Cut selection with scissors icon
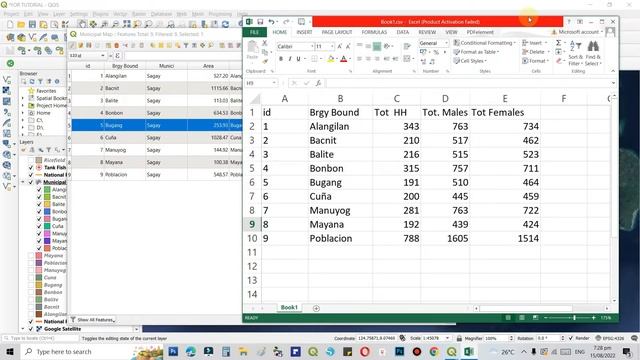The image size is (640, 360). click(x=264, y=43)
